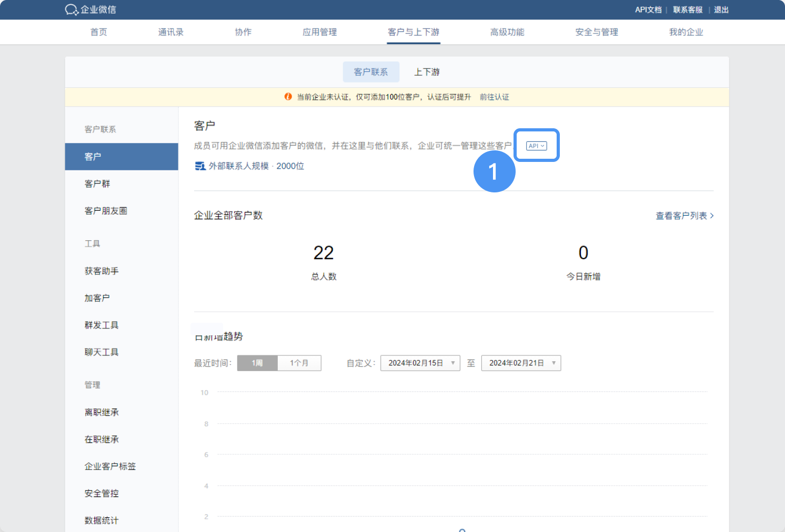Open the 协作 navigation tab

243,32
